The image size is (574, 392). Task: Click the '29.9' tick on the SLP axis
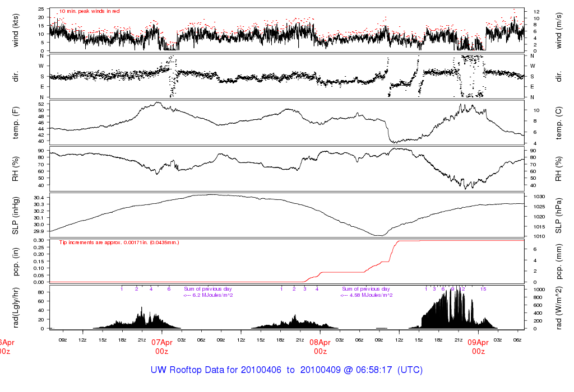(39, 231)
